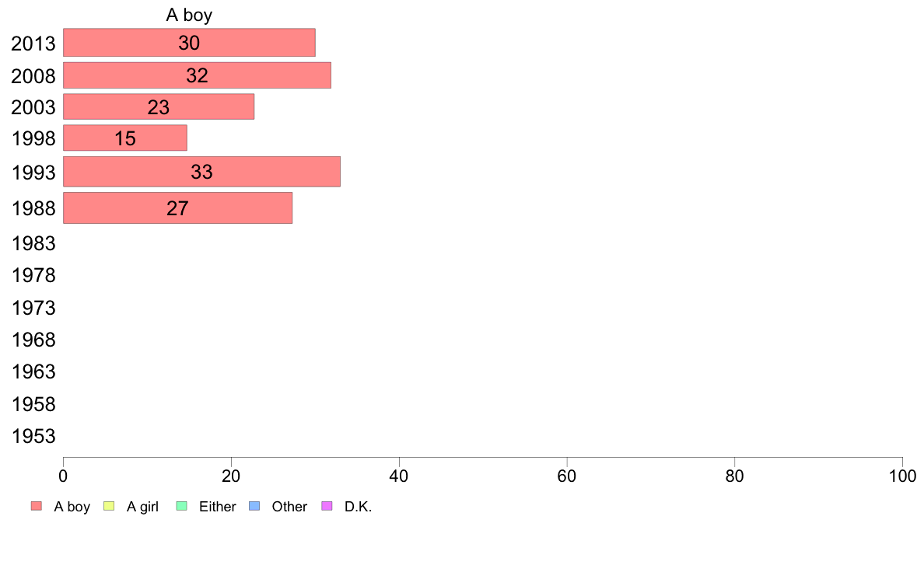This screenshot has height=572, width=924.
Task: Click the 'A boy' column title
Action: click(189, 15)
